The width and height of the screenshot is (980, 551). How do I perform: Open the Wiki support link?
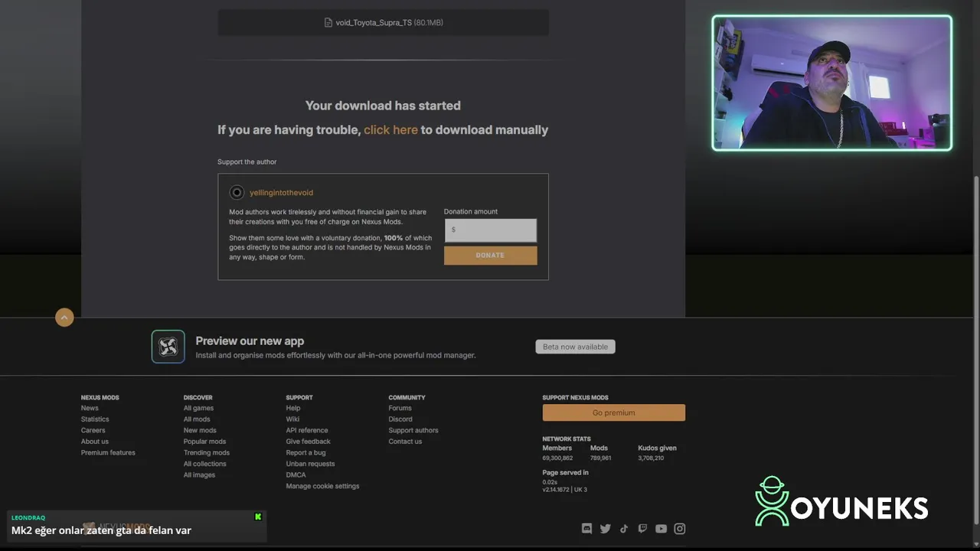(292, 419)
